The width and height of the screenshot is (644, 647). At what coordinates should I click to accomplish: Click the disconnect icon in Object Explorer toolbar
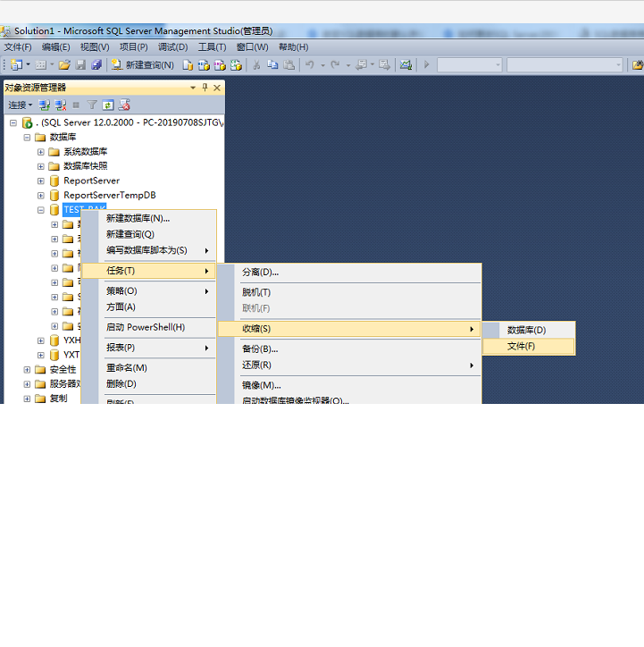pos(59,105)
